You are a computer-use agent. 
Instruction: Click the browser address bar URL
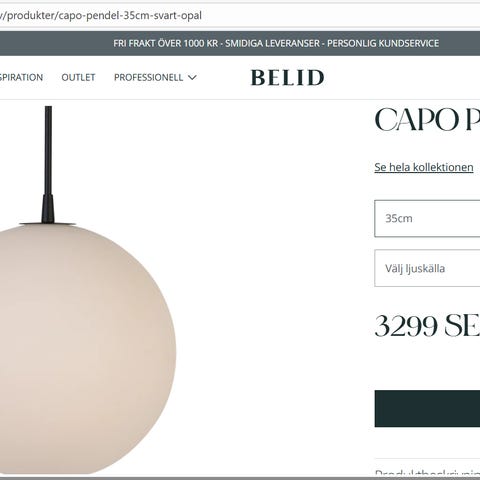point(101,15)
